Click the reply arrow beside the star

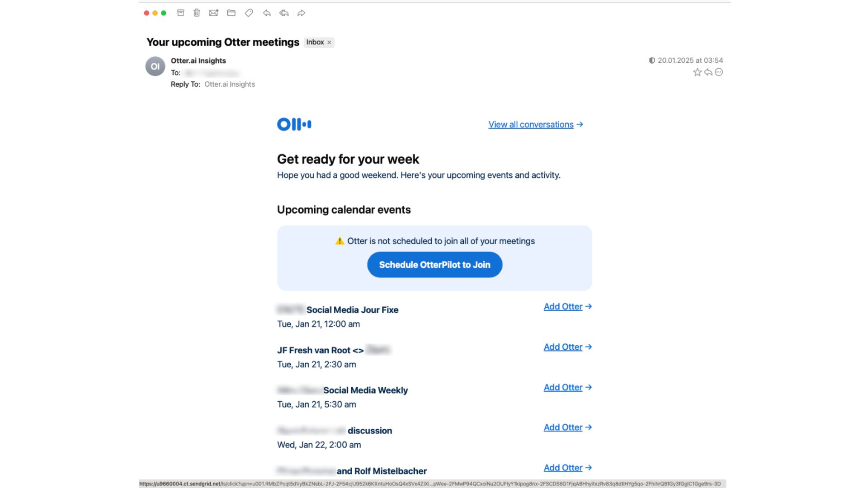coord(708,72)
